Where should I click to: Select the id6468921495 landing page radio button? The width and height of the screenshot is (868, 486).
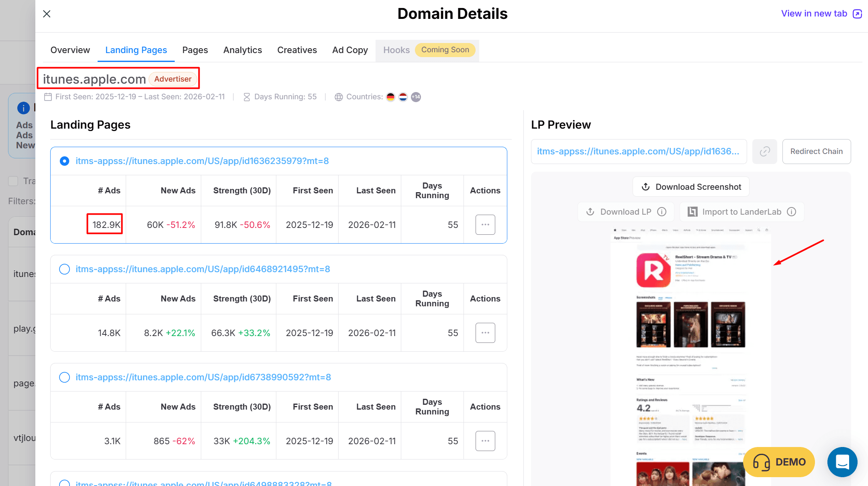64,269
